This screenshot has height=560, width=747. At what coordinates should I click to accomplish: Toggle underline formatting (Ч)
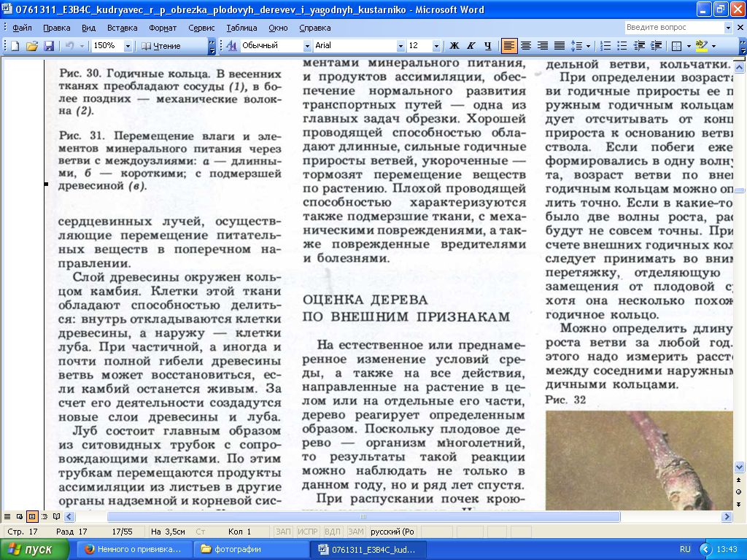(x=488, y=45)
